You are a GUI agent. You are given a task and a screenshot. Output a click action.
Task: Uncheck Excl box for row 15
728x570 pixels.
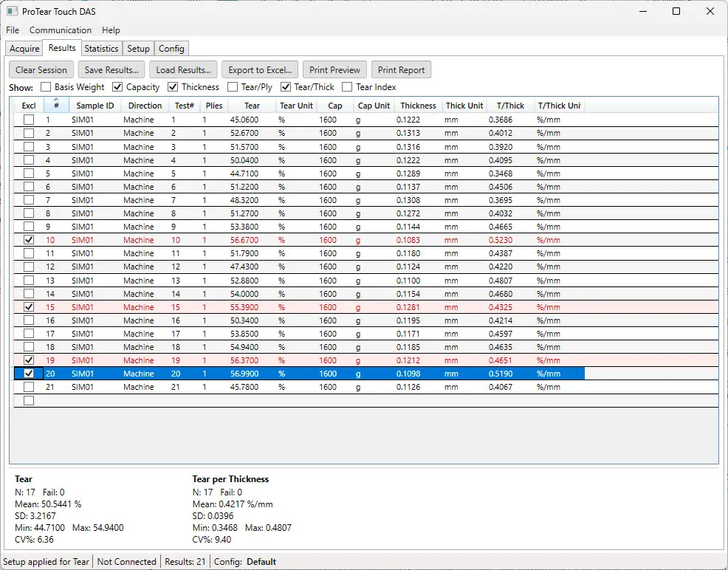coord(29,307)
